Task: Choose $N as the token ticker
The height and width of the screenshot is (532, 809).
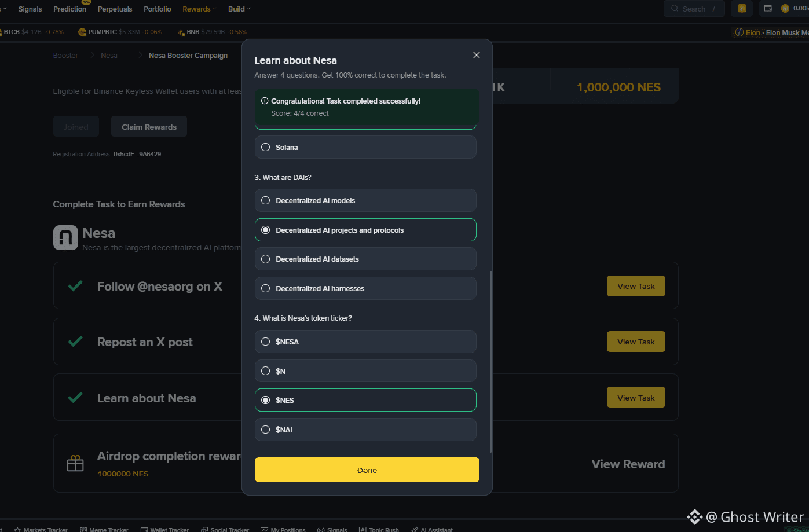Action: click(x=365, y=371)
